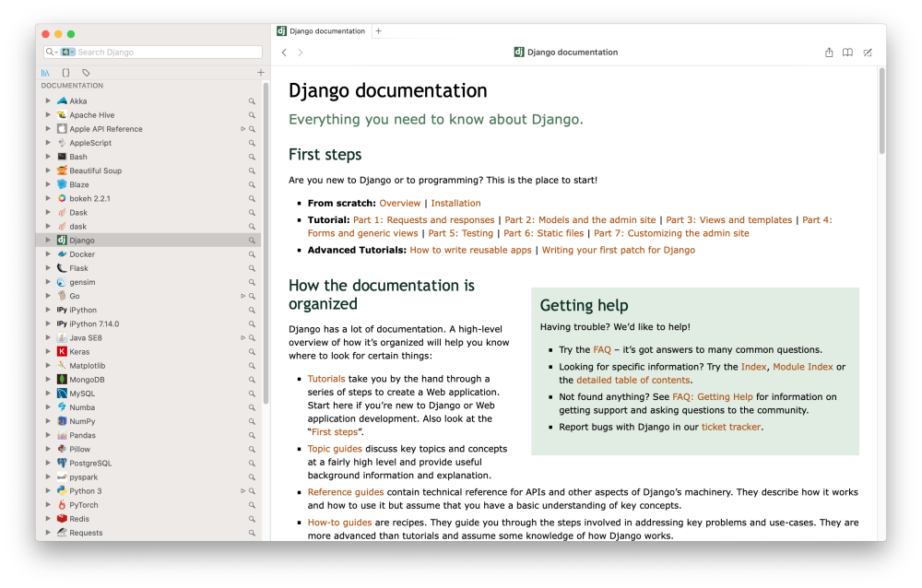The image size is (922, 588).
Task: Open a new tab with plus
Action: (379, 31)
